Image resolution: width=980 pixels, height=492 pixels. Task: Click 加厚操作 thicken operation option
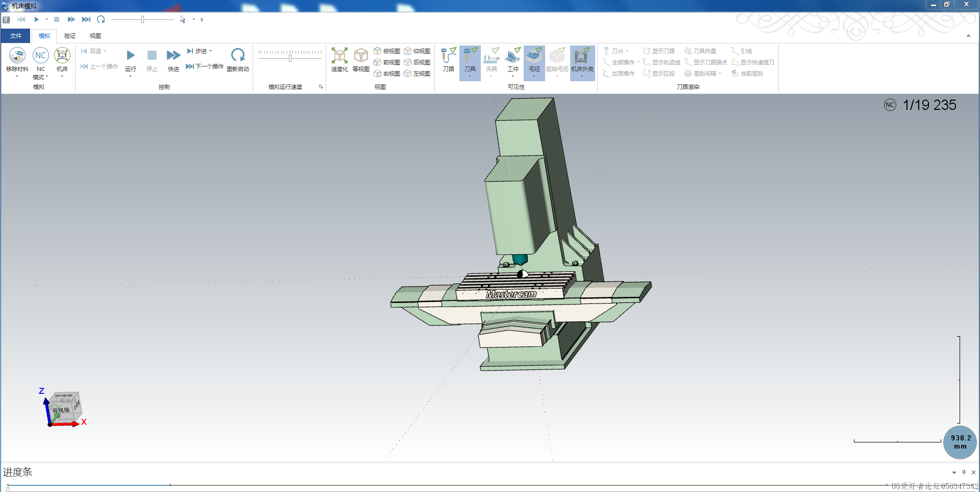(619, 74)
